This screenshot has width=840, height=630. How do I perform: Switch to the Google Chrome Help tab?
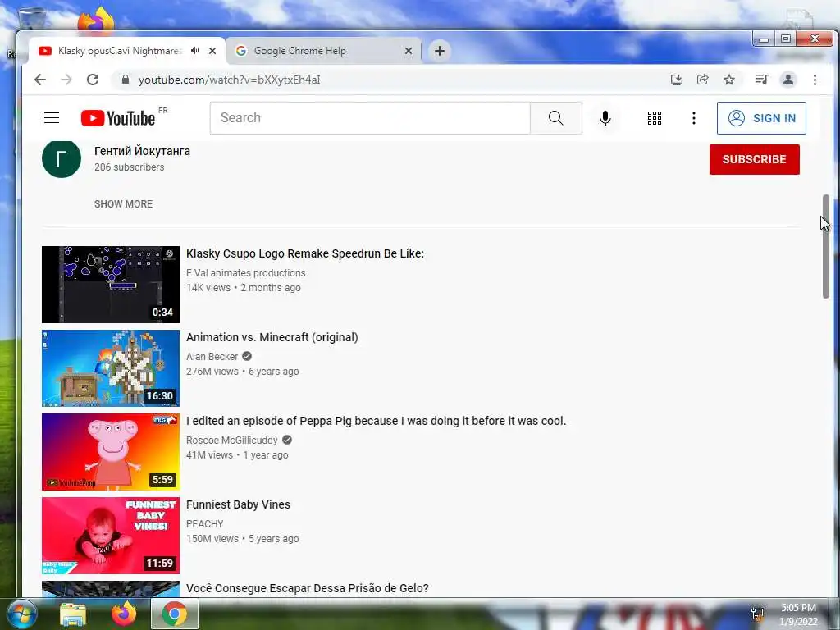coord(323,51)
